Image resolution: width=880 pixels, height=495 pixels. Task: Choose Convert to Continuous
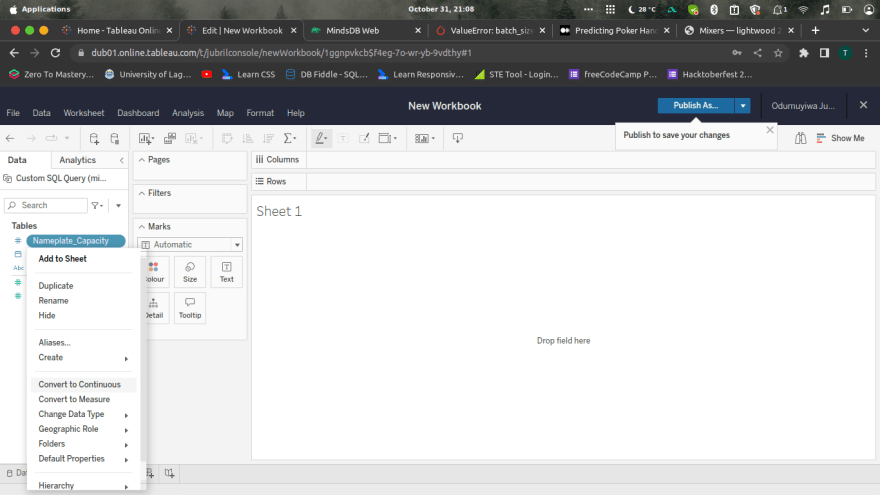coord(83,384)
